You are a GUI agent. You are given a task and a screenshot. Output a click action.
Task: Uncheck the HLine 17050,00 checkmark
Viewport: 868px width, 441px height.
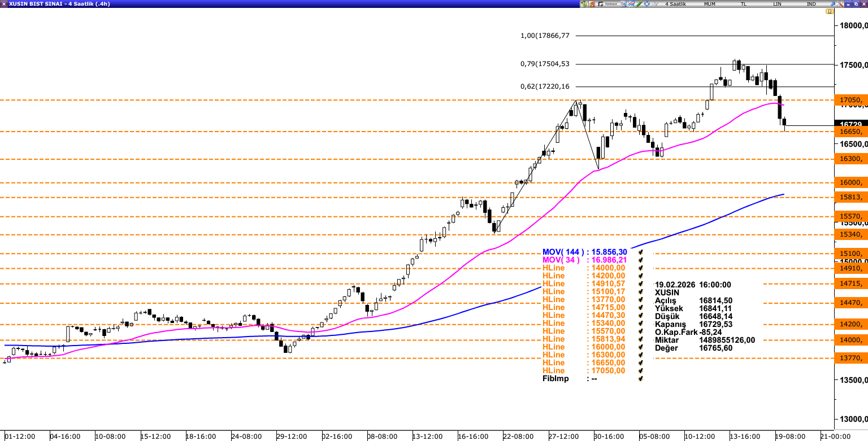click(x=640, y=371)
